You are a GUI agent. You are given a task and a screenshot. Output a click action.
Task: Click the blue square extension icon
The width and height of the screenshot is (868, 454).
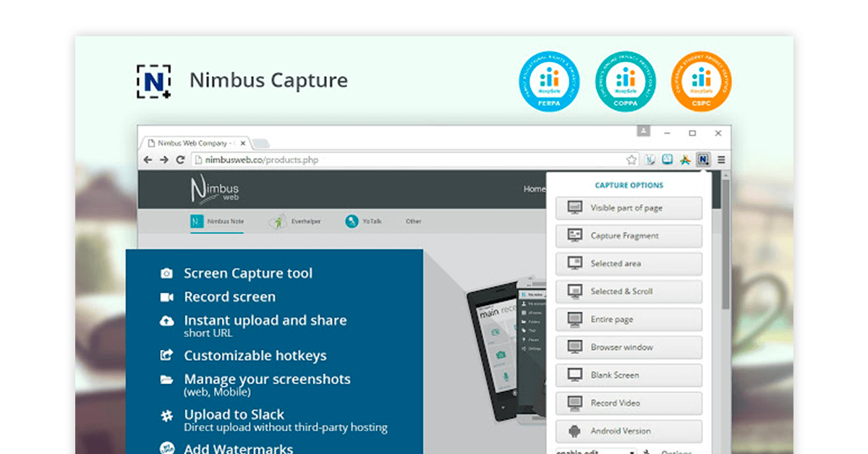(x=667, y=160)
